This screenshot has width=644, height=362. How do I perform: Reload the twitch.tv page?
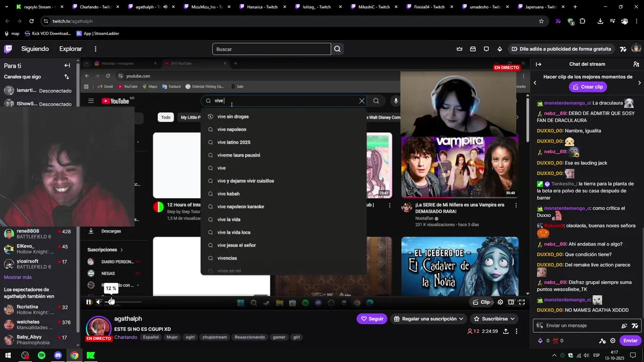(31, 21)
